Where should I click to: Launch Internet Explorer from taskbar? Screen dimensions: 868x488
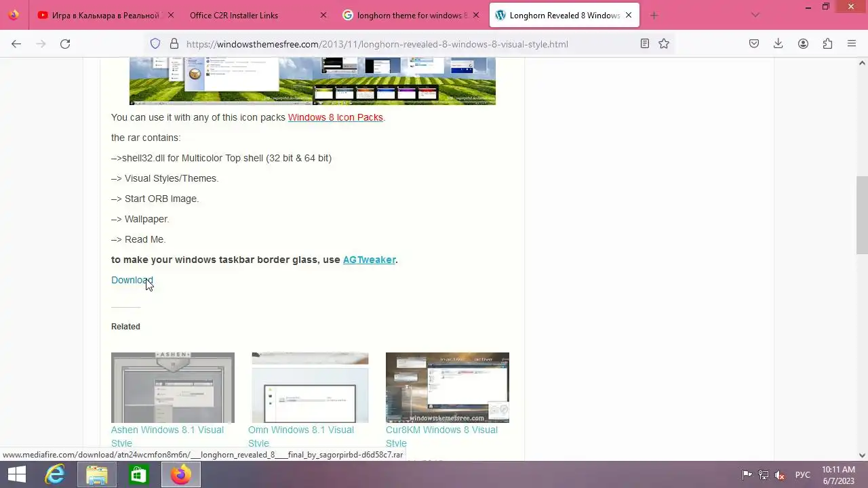coord(54,474)
